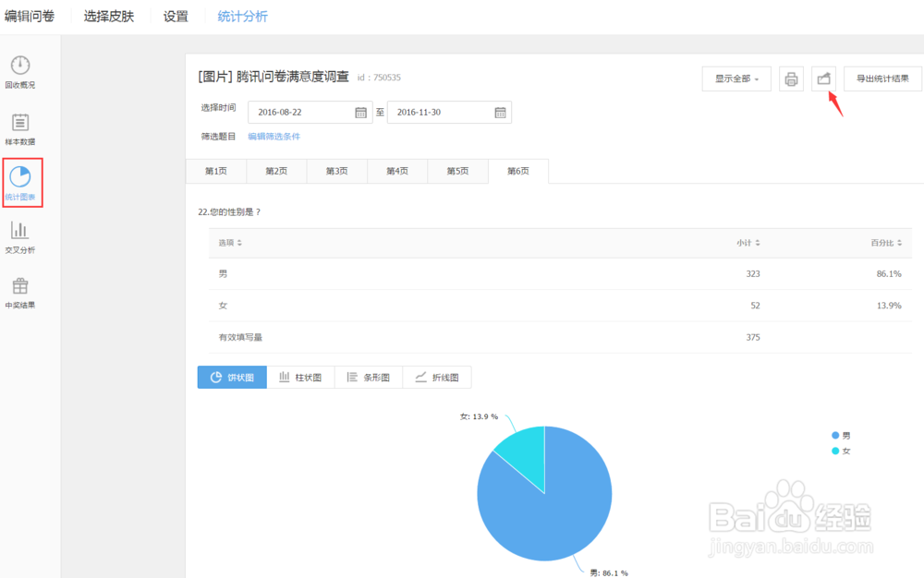The height and width of the screenshot is (578, 924).
Task: Click the 375 total cell
Action: pyautogui.click(x=752, y=337)
